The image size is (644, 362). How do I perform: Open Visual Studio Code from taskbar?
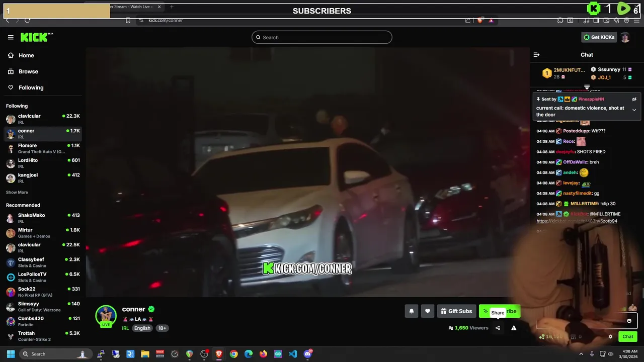click(293, 354)
